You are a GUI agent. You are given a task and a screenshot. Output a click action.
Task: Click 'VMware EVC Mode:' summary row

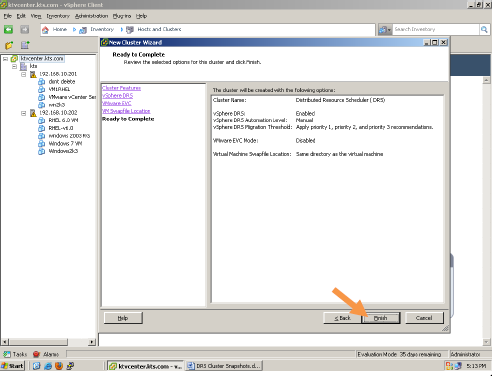tap(264, 141)
